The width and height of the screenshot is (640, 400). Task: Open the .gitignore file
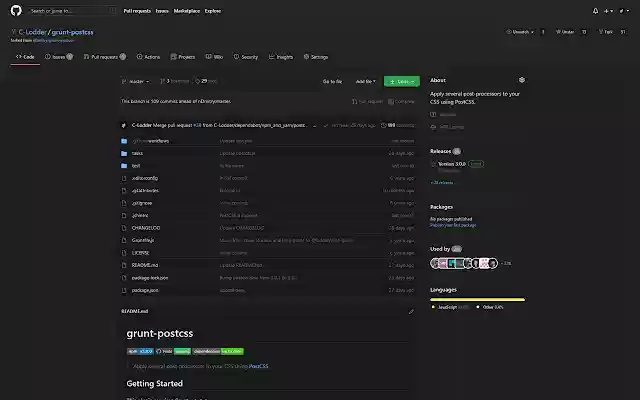click(x=142, y=203)
